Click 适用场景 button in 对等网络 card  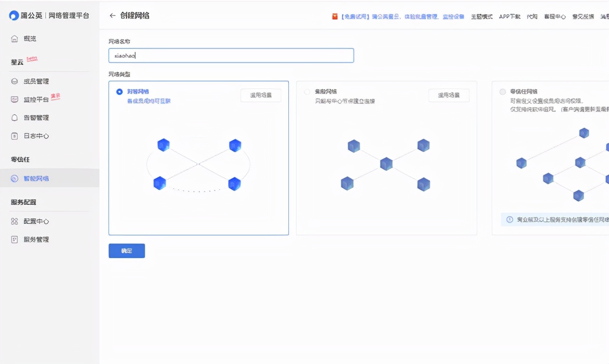(x=261, y=95)
